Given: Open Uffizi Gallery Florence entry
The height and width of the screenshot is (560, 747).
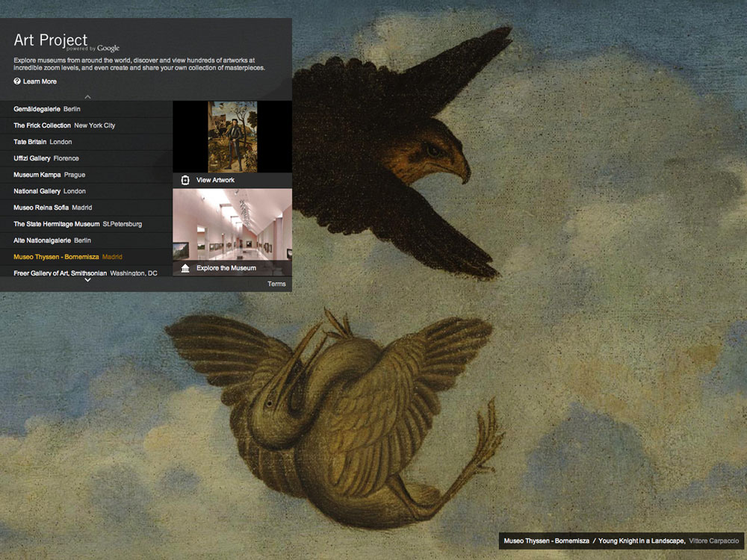Looking at the screenshot, I should click(86, 158).
